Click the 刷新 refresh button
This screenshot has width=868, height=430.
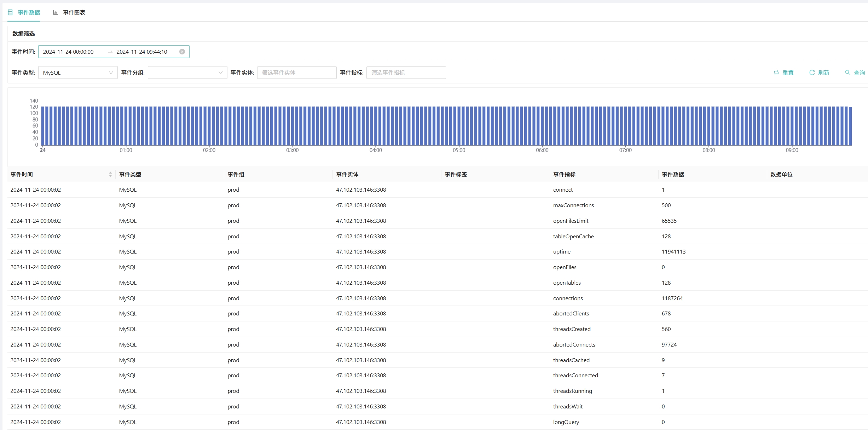click(819, 72)
